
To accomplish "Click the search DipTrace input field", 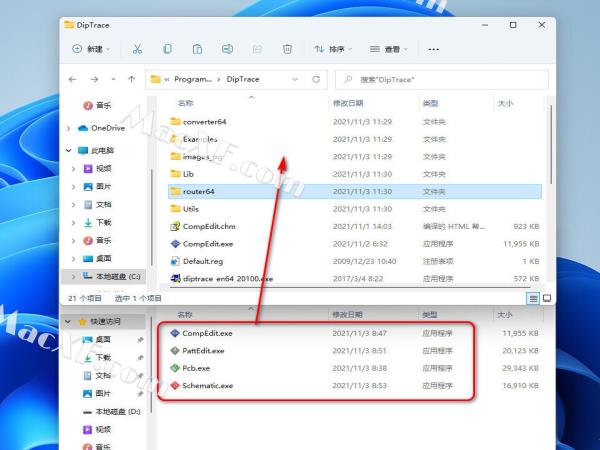I will pos(442,80).
